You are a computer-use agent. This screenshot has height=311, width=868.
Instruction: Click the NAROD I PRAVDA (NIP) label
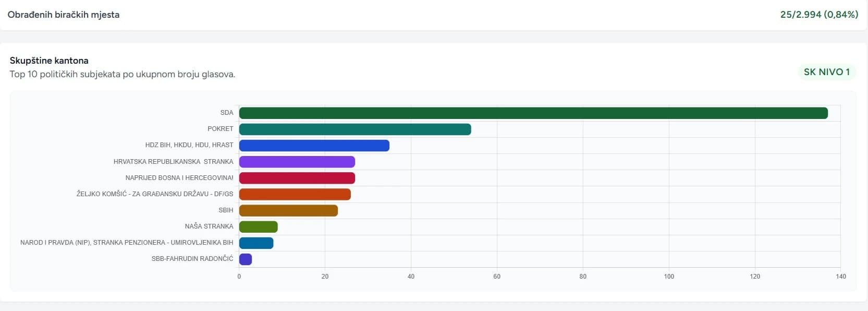(127, 243)
